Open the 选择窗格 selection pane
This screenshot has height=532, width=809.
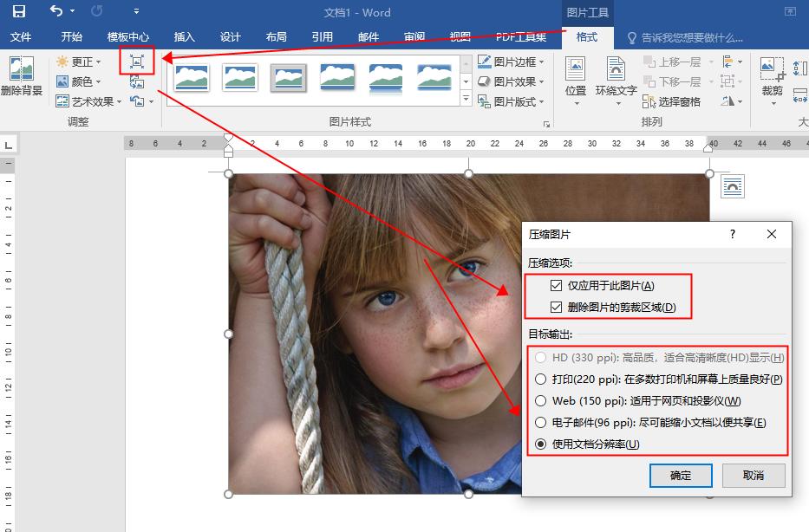[x=678, y=101]
